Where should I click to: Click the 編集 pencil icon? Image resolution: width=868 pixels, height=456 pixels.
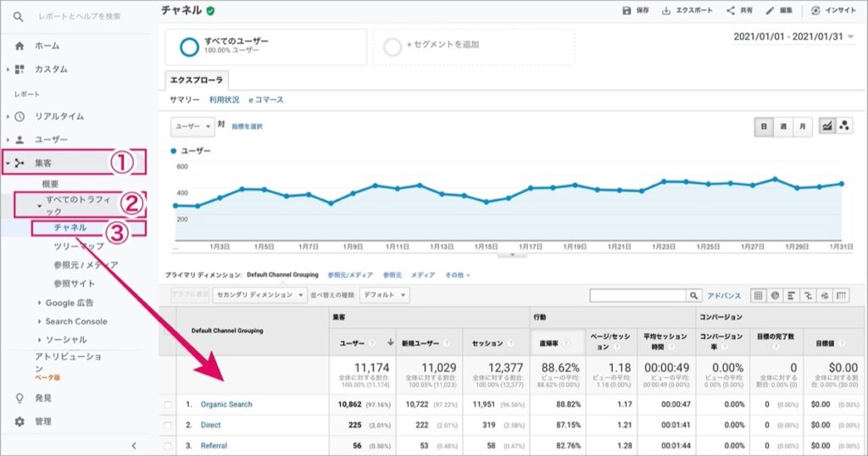(x=770, y=10)
